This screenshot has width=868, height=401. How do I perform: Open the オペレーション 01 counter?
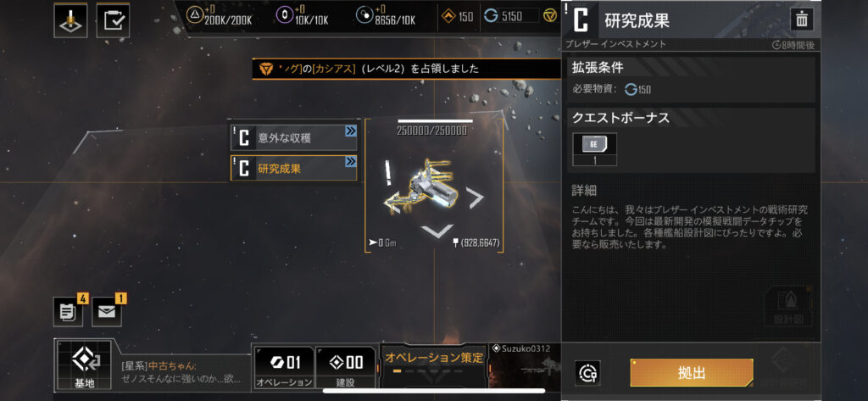pyautogui.click(x=284, y=368)
